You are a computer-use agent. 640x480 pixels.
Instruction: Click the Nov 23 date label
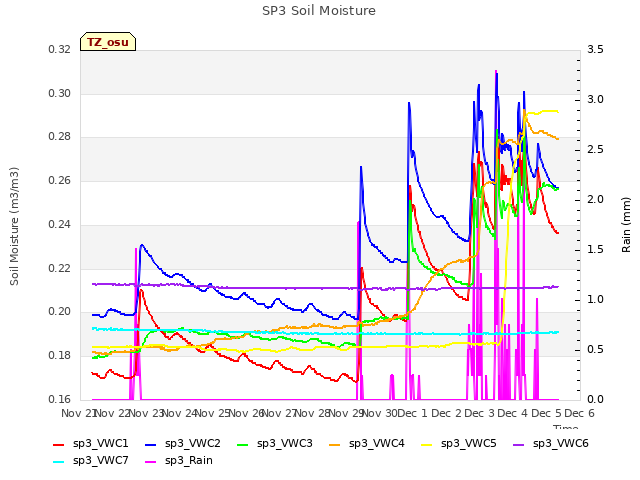pos(146,413)
